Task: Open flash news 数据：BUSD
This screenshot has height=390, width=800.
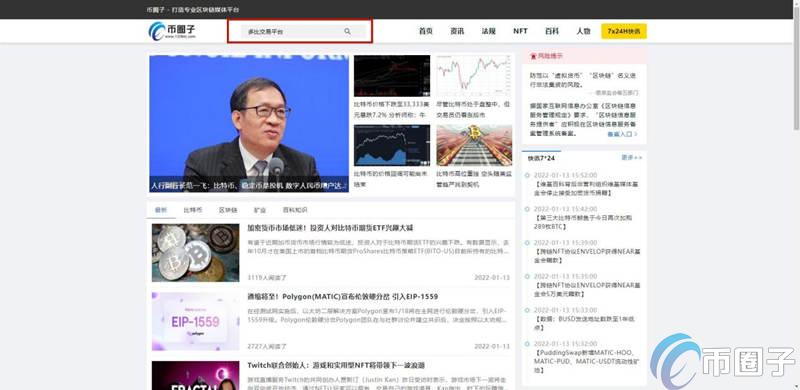Action: (584, 323)
